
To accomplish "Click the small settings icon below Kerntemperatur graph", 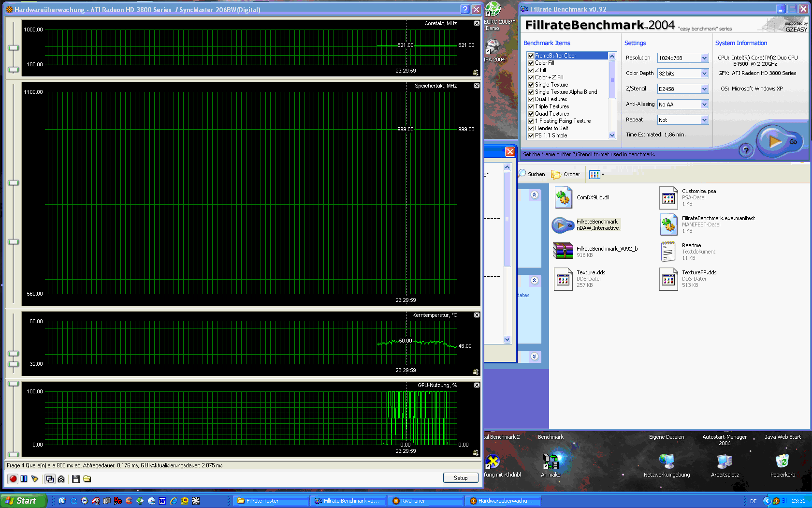I will coord(476,372).
